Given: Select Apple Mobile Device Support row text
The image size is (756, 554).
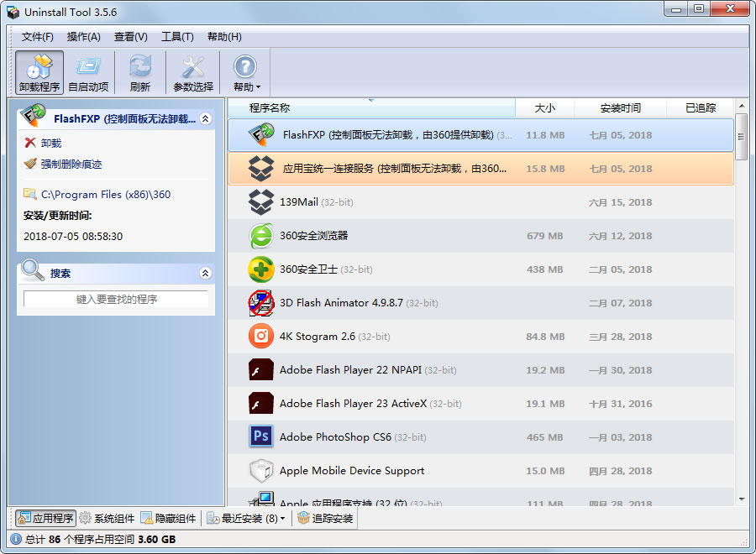Looking at the screenshot, I should tap(352, 471).
